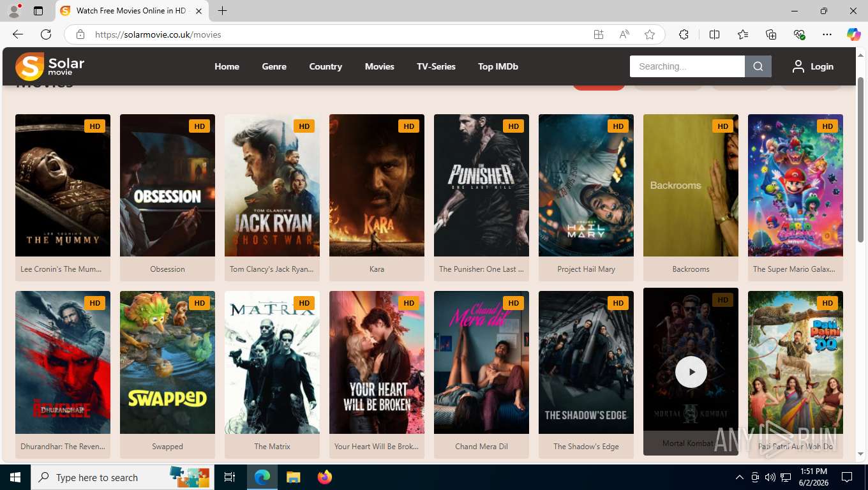
Task: Go to the Movies section
Action: coord(379,66)
